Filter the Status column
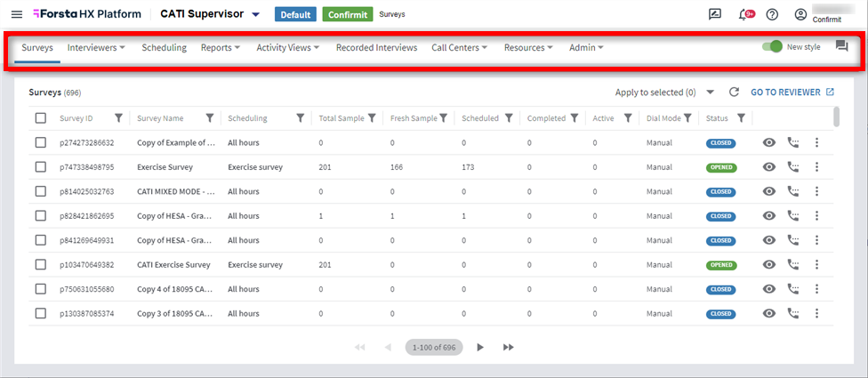Image resolution: width=868 pixels, height=378 pixels. pos(741,118)
